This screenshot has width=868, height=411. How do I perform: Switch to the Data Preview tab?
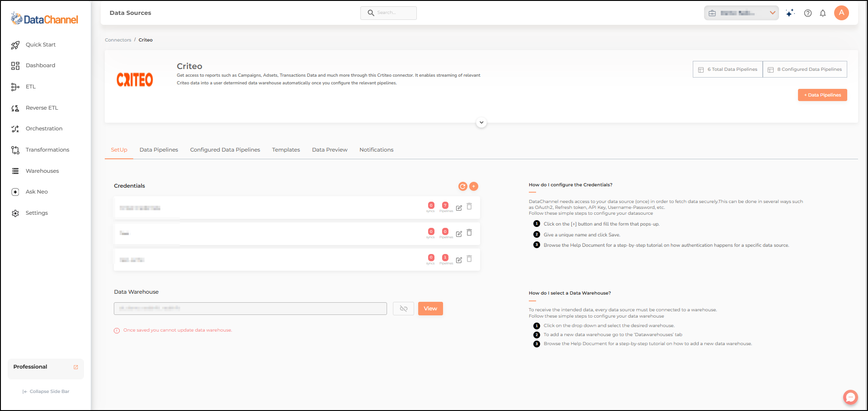coord(330,150)
